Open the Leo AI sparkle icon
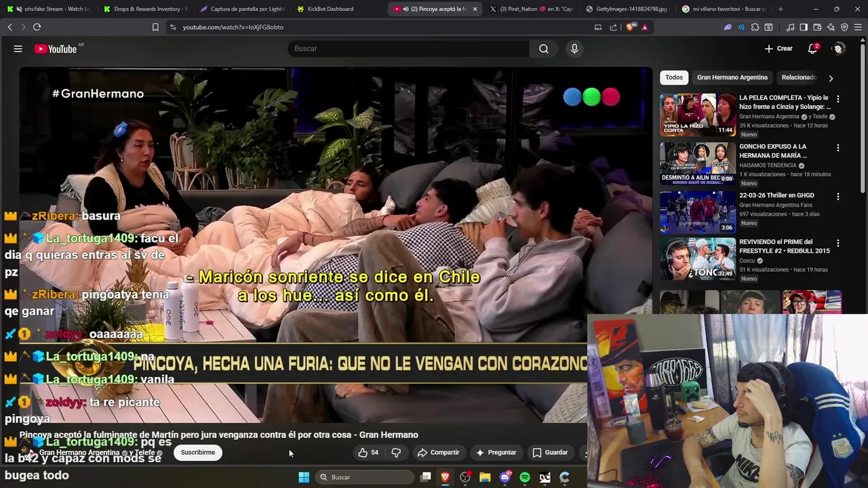The height and width of the screenshot is (488, 868). click(831, 27)
